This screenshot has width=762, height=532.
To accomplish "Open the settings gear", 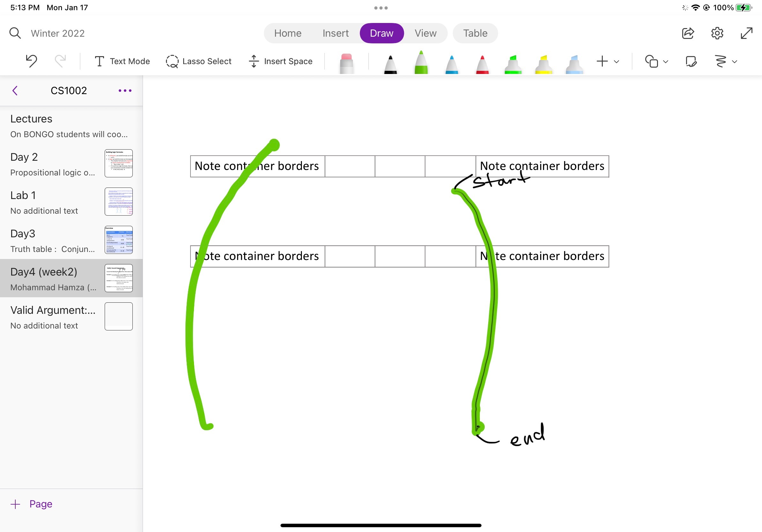I will coord(717,33).
